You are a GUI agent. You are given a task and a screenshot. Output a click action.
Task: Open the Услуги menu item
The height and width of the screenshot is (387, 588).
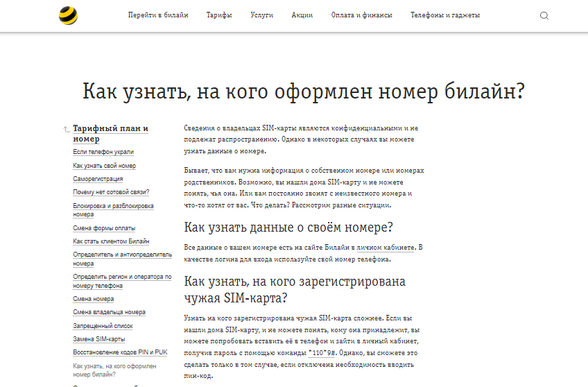(x=261, y=15)
